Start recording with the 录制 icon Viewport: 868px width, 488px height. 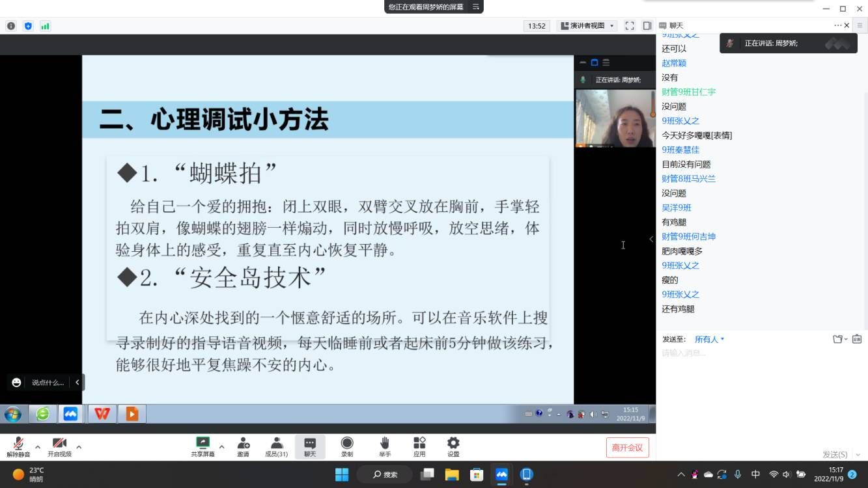coord(347,446)
